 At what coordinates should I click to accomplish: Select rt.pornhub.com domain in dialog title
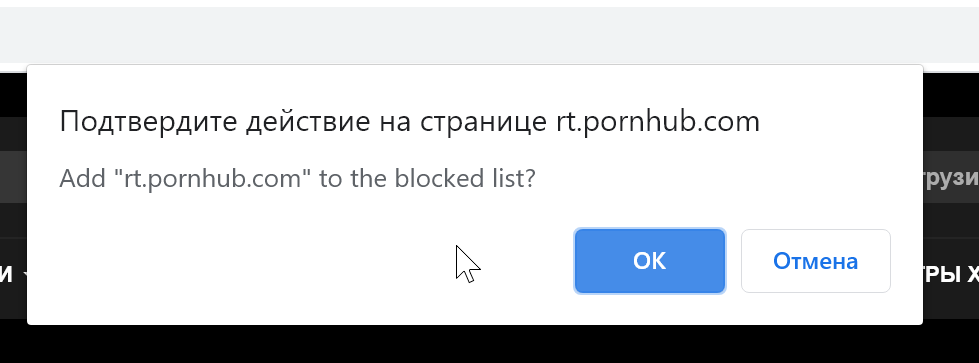click(x=657, y=122)
